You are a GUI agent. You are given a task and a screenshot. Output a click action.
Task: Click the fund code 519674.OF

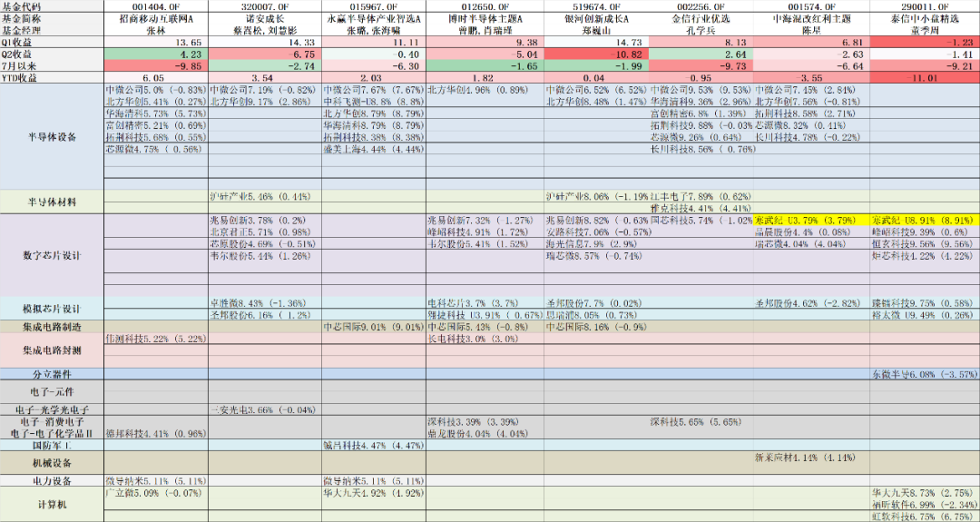coord(594,6)
